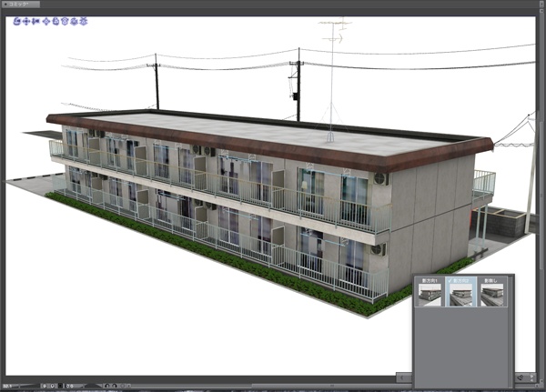Click the 32.1 zoom percentage field
The image size is (546, 392).
click(7, 386)
